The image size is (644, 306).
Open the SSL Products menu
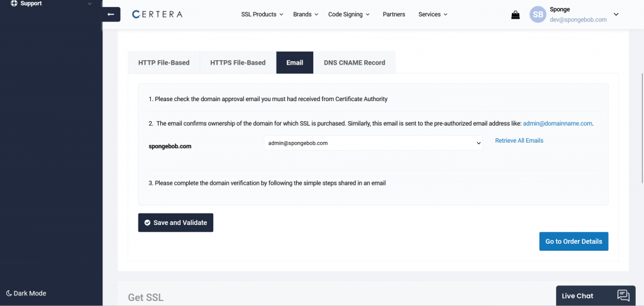point(262,14)
